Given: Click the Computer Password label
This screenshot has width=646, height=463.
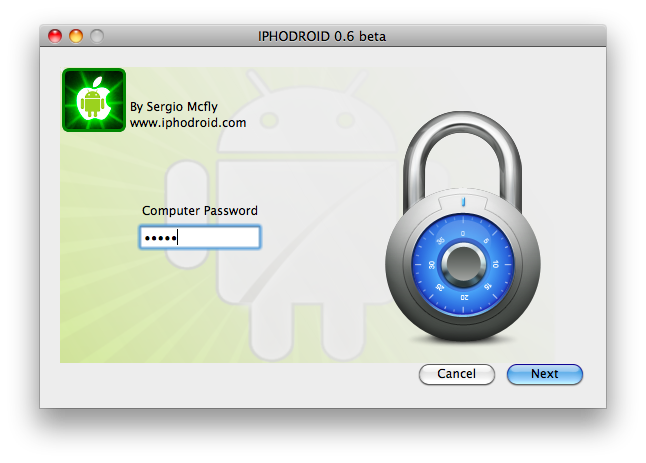Looking at the screenshot, I should click(x=200, y=210).
